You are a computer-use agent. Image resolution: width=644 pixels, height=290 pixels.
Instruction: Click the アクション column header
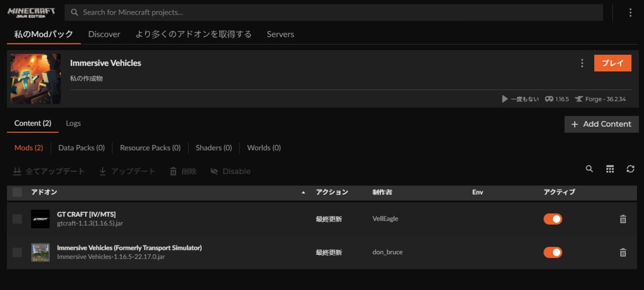(332, 192)
